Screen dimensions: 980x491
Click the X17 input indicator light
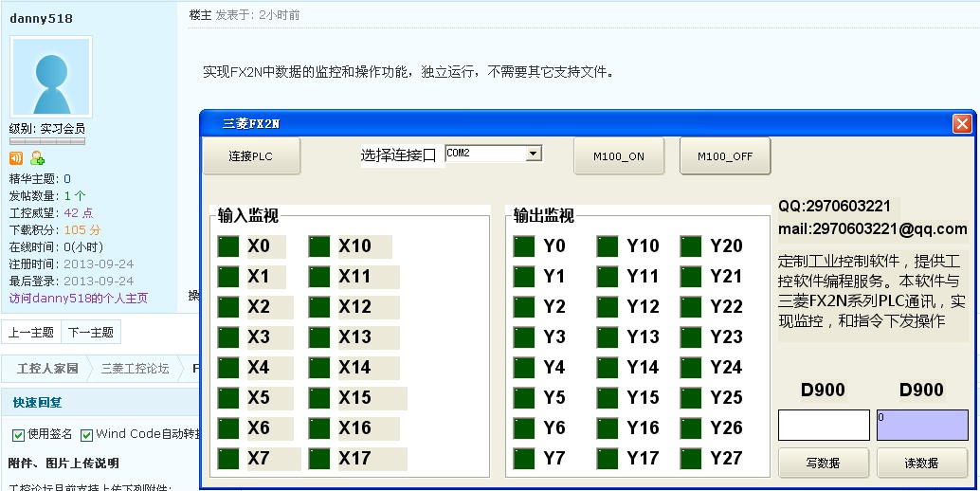point(319,459)
